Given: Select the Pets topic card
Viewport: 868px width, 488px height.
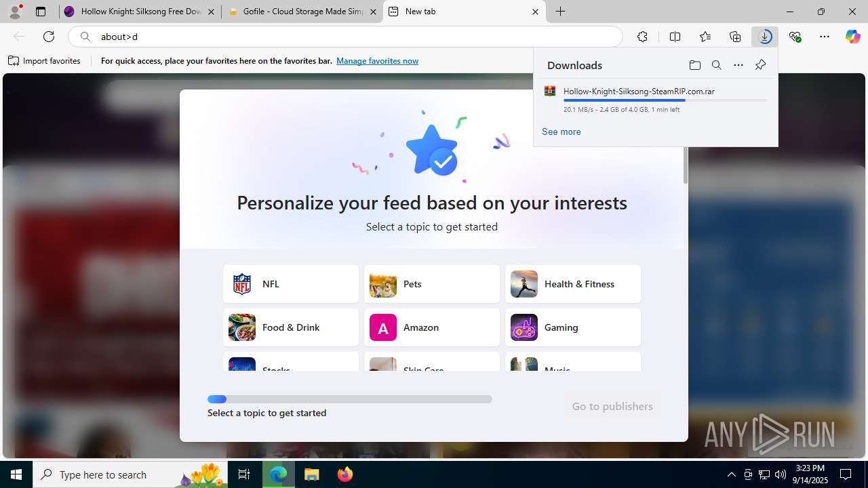Looking at the screenshot, I should 432,284.
